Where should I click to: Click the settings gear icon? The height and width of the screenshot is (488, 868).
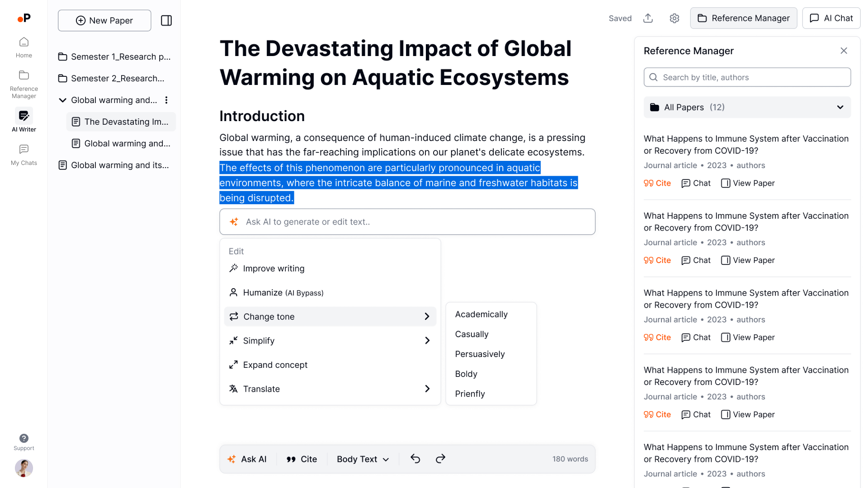click(674, 19)
